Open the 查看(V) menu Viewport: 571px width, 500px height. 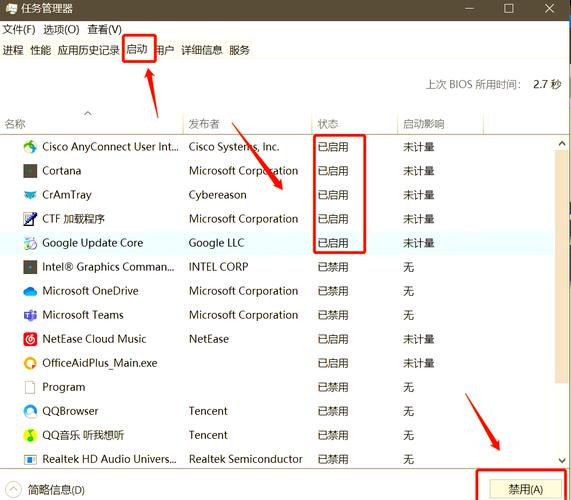[105, 29]
